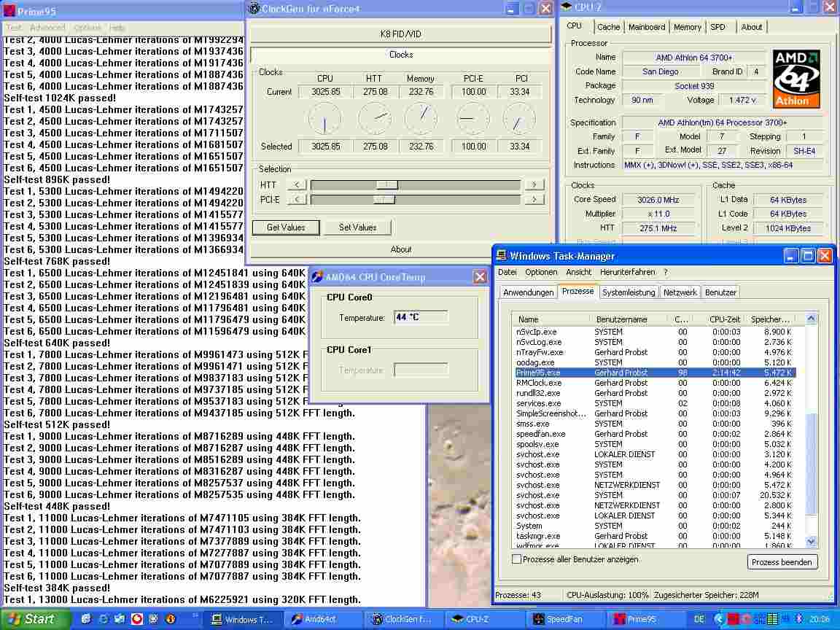The image size is (840, 630).
Task: Select the RMClock.exe process row
Action: [x=655, y=383]
